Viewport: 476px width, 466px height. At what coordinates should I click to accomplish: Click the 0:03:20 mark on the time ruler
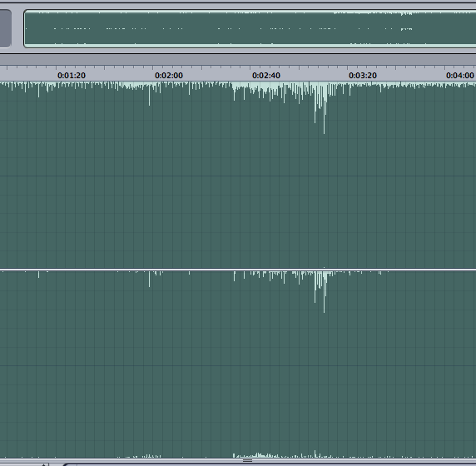point(363,75)
